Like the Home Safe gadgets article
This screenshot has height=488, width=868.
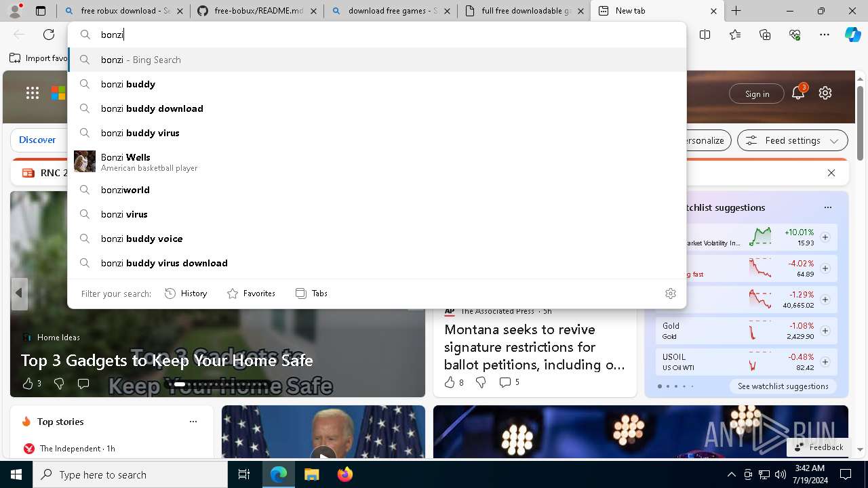pos(31,384)
